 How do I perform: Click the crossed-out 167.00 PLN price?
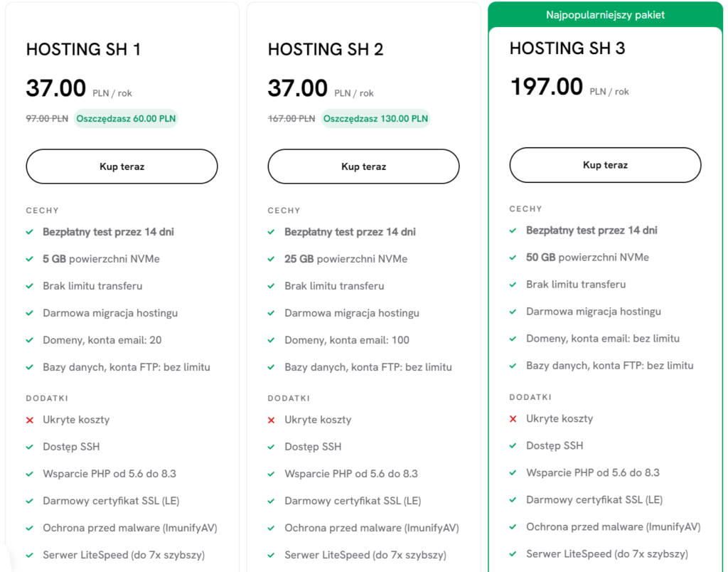click(x=291, y=119)
